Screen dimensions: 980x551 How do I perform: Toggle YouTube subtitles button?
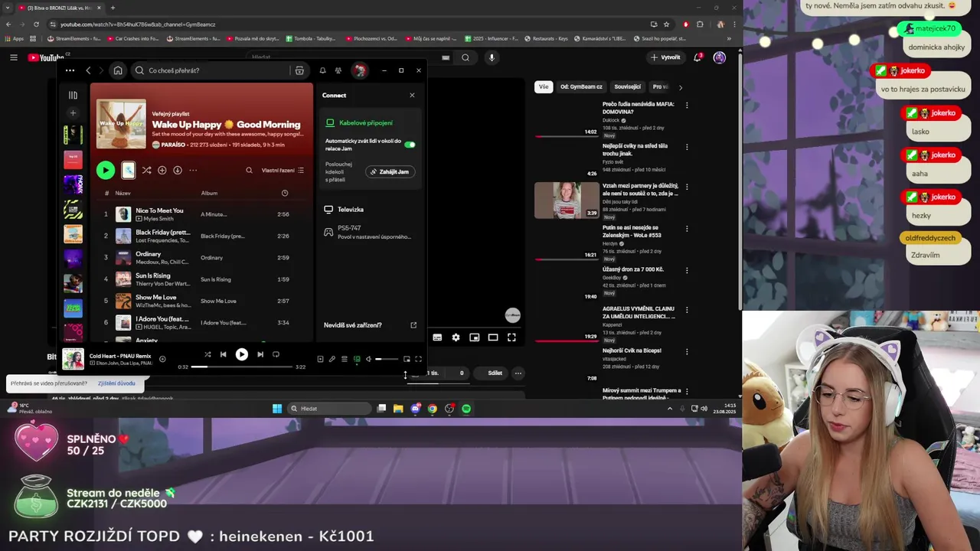[x=437, y=337]
